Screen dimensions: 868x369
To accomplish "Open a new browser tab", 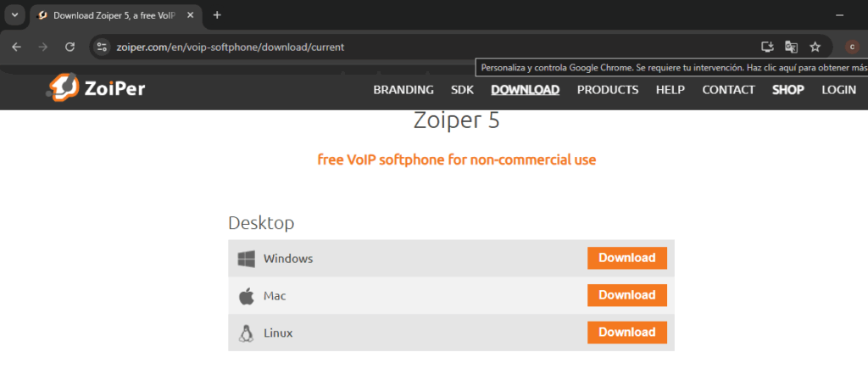I will point(217,15).
